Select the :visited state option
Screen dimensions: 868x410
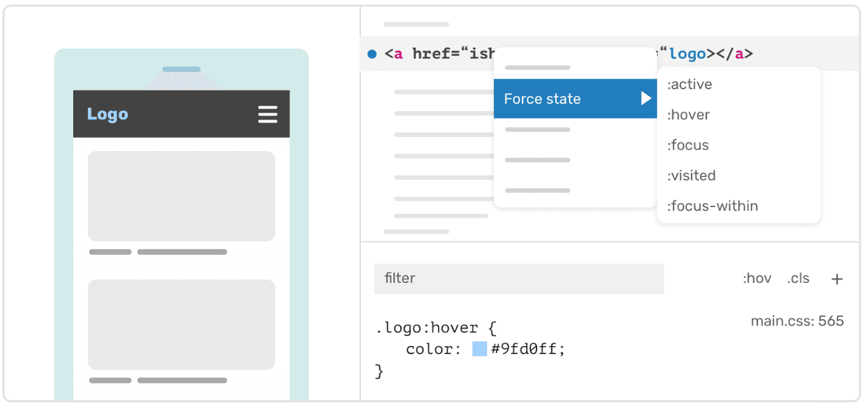pyautogui.click(x=691, y=176)
